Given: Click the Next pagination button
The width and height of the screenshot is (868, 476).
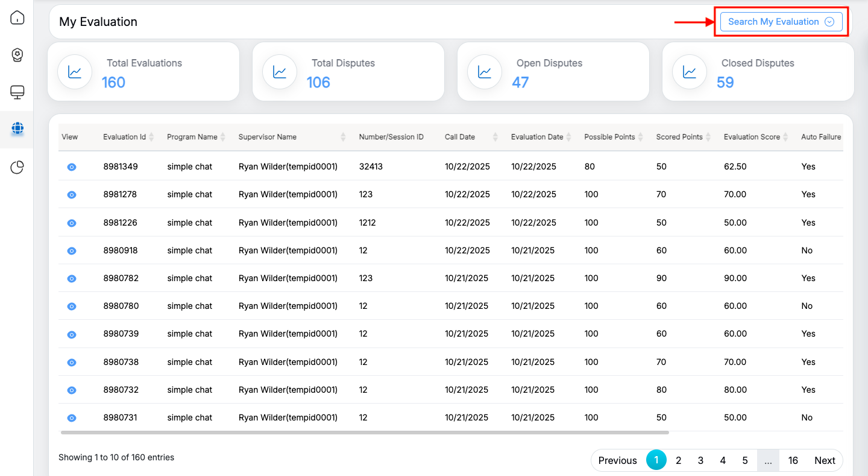Looking at the screenshot, I should pyautogui.click(x=824, y=460).
